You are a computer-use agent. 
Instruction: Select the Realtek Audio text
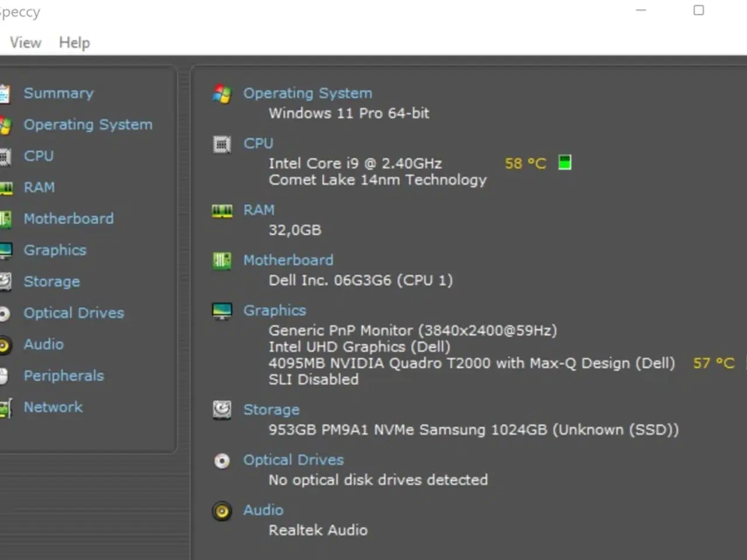pos(318,530)
